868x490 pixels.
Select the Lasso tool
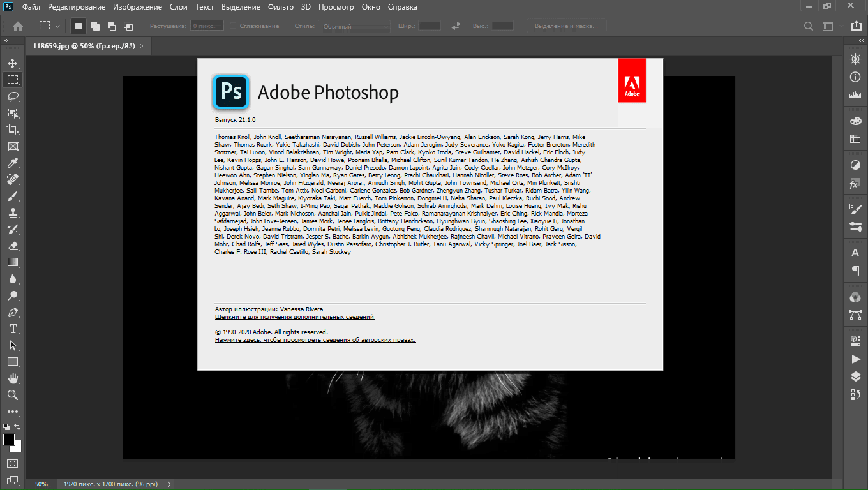(x=12, y=96)
